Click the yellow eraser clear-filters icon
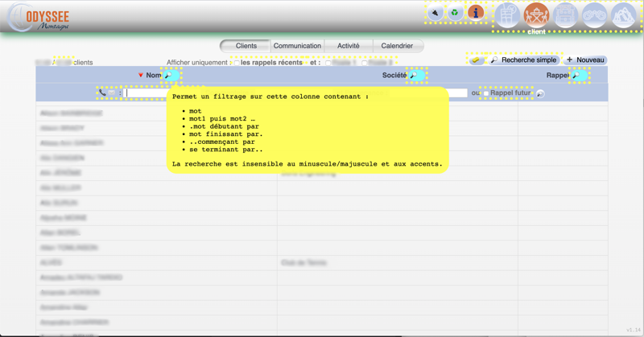Screen dimensions: 644x337 coord(476,60)
